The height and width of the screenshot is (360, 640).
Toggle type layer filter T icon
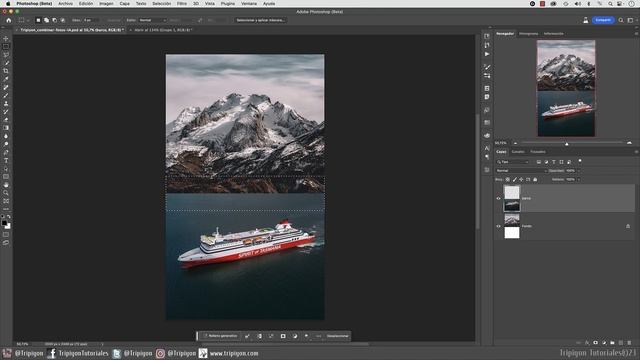tap(554, 162)
